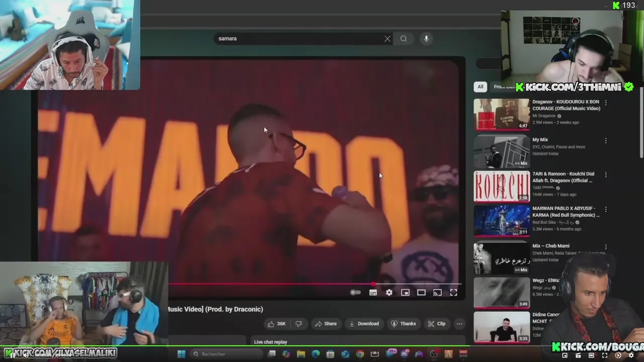Open OBS Studio from taskbar

[434, 354]
